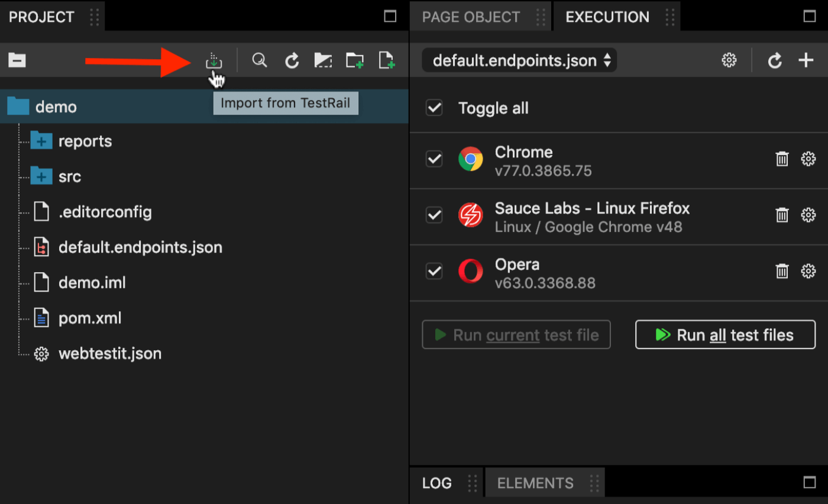Click the Sauce Labs logo
Screen dimensions: 828x504
[471, 215]
